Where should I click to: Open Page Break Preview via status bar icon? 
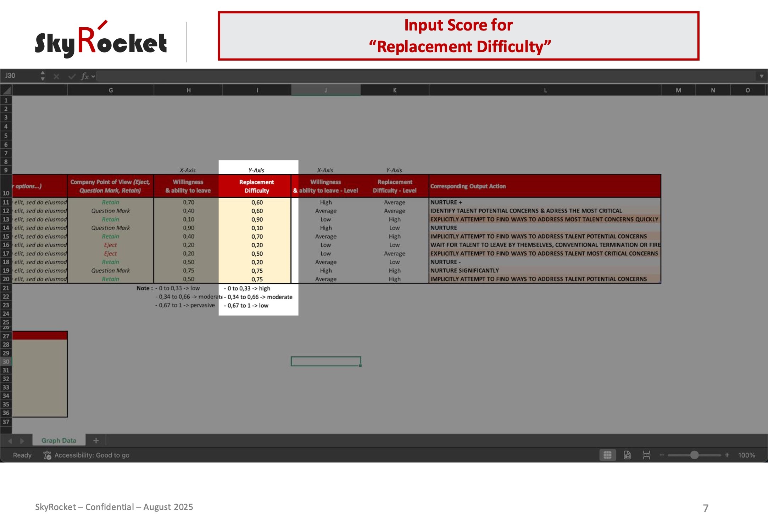coord(647,454)
